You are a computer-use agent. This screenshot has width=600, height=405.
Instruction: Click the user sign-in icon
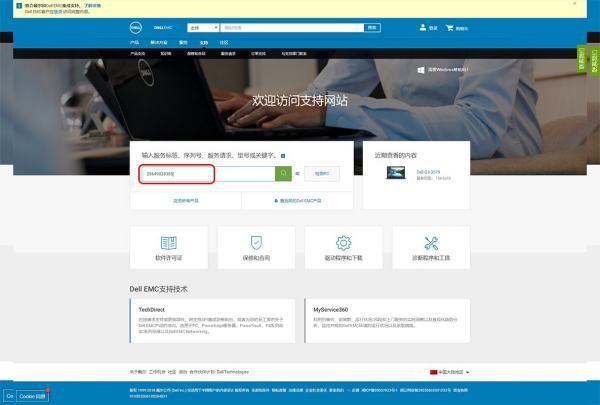tap(422, 27)
